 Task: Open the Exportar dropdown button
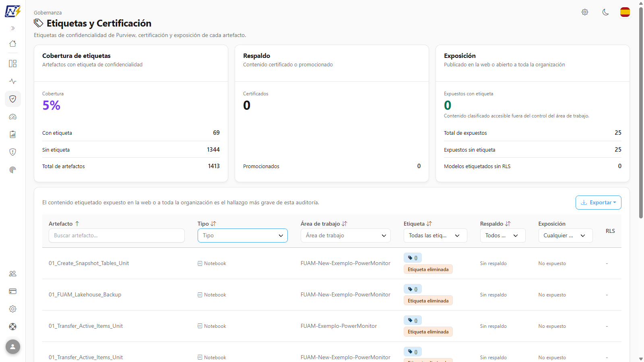(x=599, y=203)
